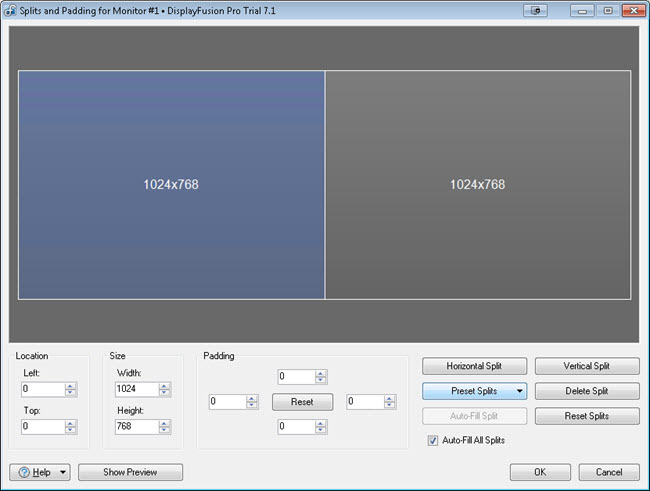Open the Preset Splits dropdown
The width and height of the screenshot is (650, 491).
[x=474, y=391]
